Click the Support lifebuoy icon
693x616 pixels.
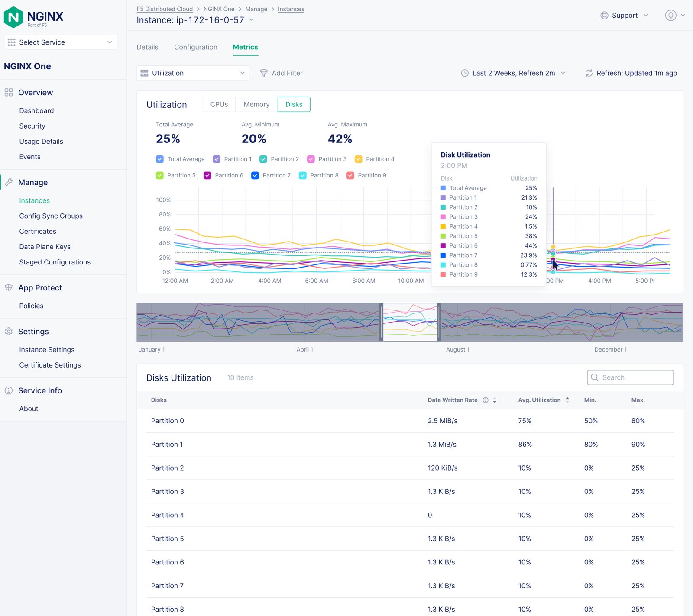click(604, 16)
